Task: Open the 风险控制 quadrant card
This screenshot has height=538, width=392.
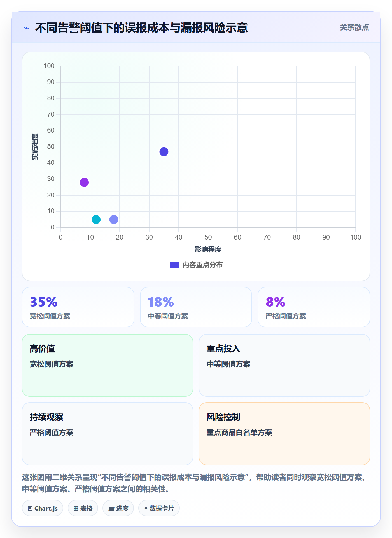Action: (x=284, y=434)
